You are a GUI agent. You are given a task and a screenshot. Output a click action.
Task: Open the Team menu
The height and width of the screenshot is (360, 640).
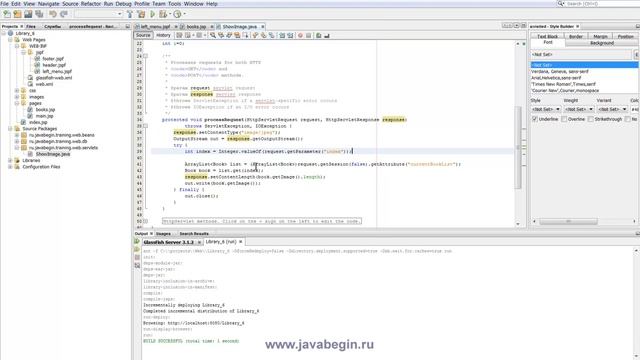[158, 4]
